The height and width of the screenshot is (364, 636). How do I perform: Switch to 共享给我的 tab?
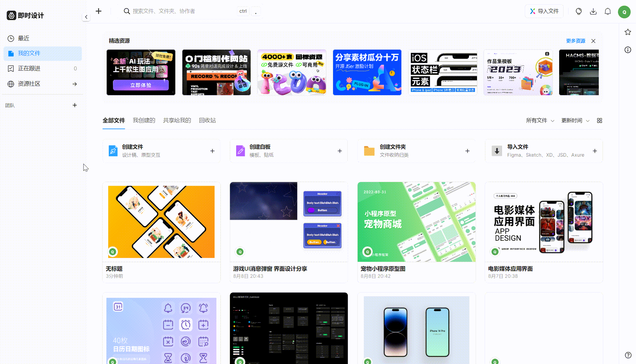coord(177,121)
